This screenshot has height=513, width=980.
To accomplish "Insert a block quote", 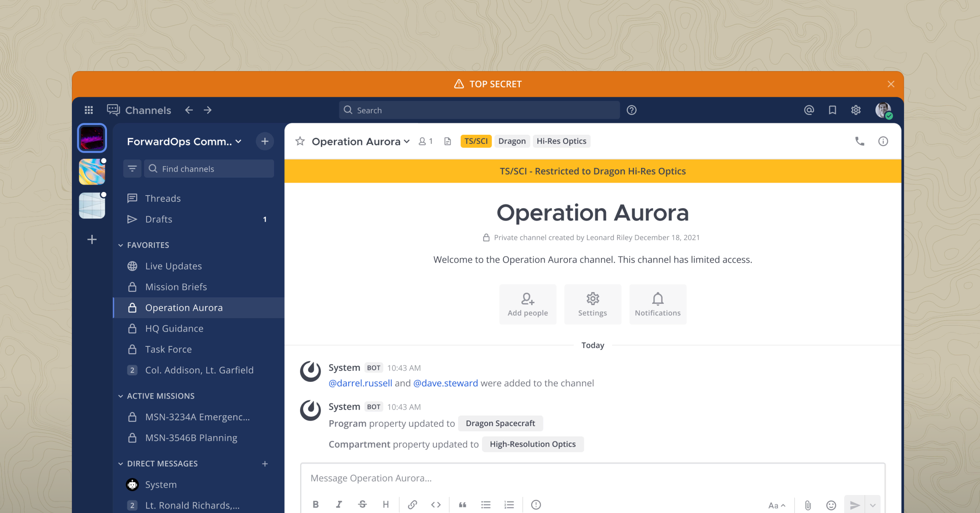I will (462, 504).
